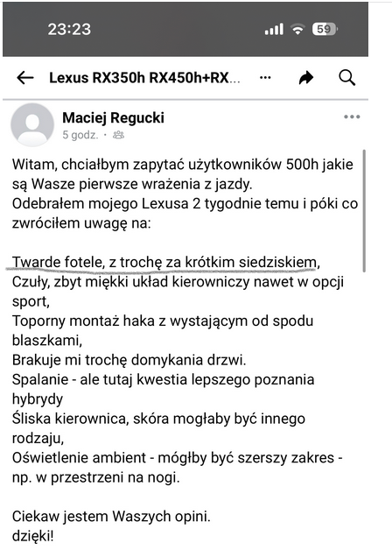The image size is (392, 550).
Task: Tap the cellular signal bars icon
Action: 274,29
